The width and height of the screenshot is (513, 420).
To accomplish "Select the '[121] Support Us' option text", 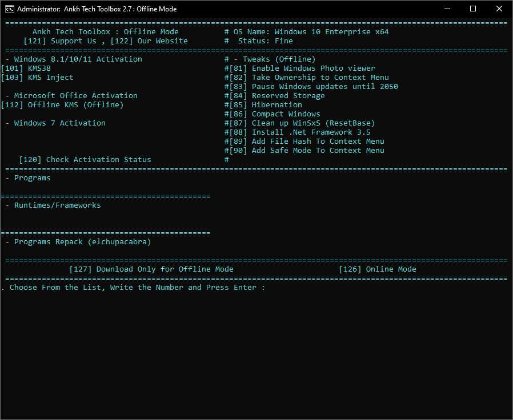I will click(x=60, y=41).
